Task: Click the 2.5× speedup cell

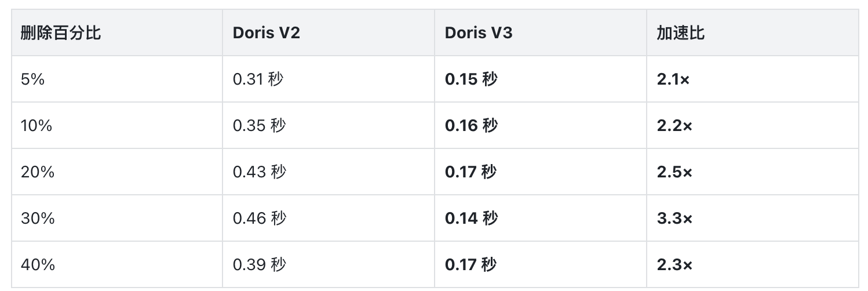Action: pyautogui.click(x=752, y=172)
